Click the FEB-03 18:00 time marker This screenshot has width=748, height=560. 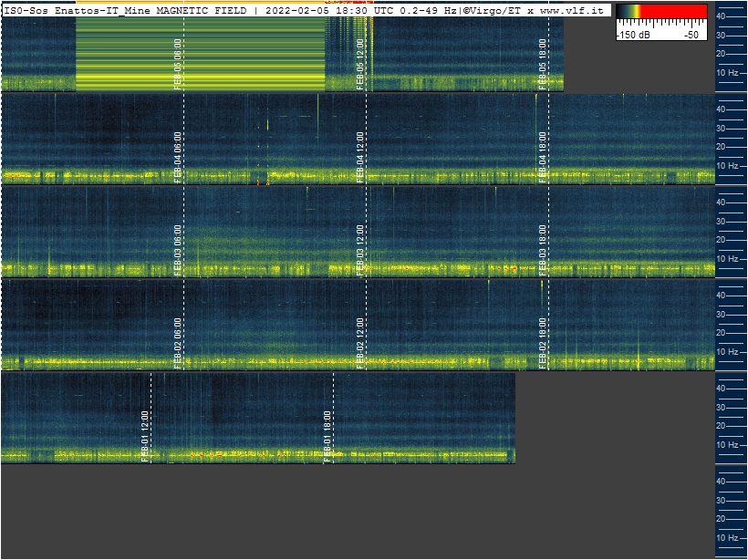(x=543, y=250)
